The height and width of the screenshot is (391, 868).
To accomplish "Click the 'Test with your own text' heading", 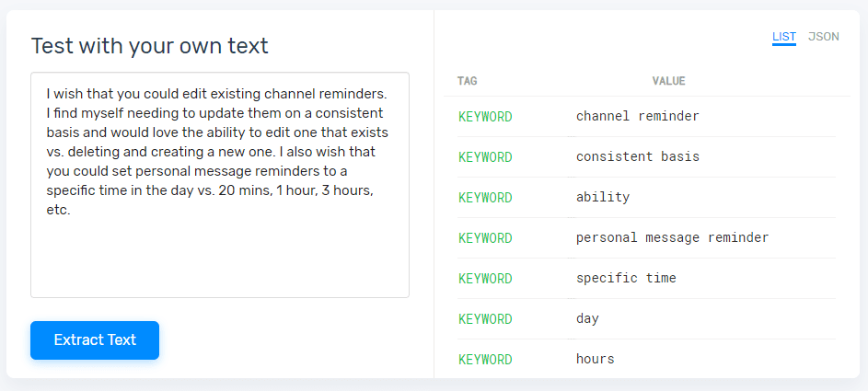I will click(150, 46).
